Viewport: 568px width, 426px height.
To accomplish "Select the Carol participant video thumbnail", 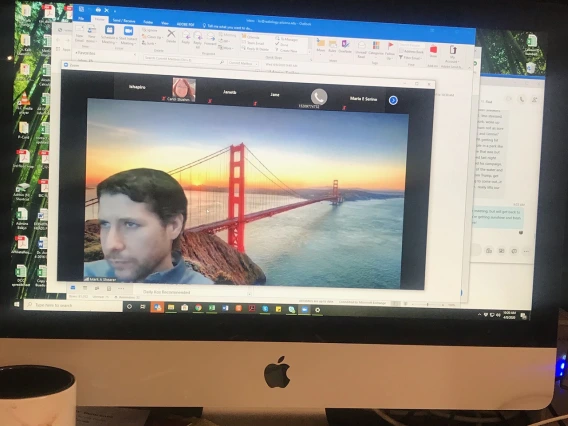I will coord(184,89).
